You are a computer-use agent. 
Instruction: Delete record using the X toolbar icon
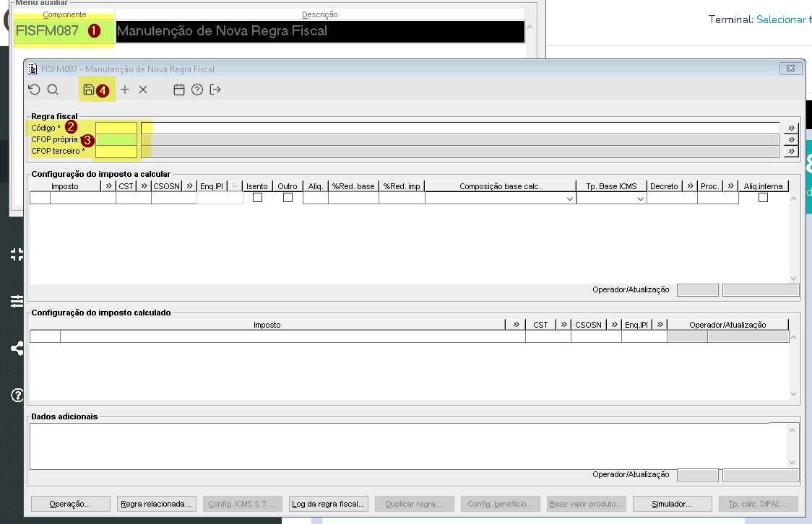point(143,89)
